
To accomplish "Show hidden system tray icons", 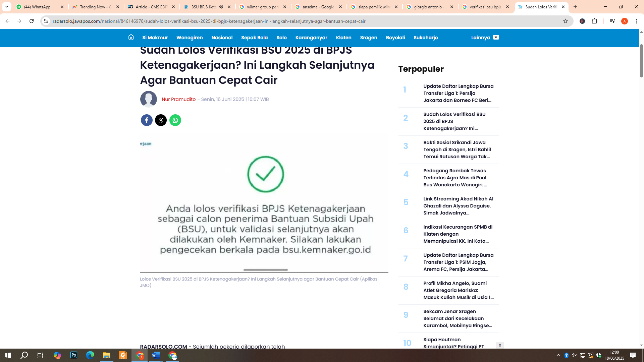I will [x=558, y=355].
